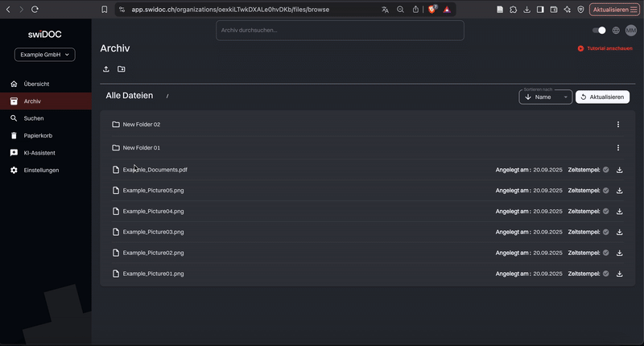644x346 pixels.
Task: Click the bookmark icon in address bar
Action: pos(104,10)
